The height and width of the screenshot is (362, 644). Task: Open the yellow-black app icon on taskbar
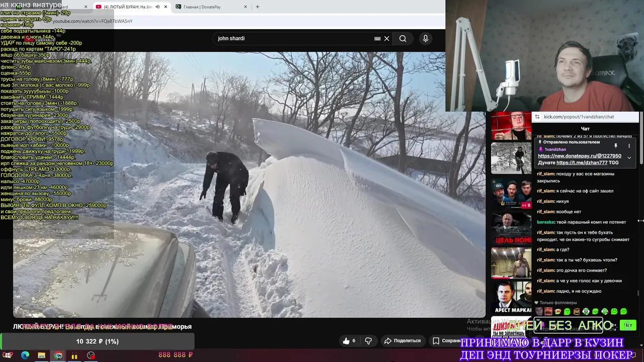(74, 355)
